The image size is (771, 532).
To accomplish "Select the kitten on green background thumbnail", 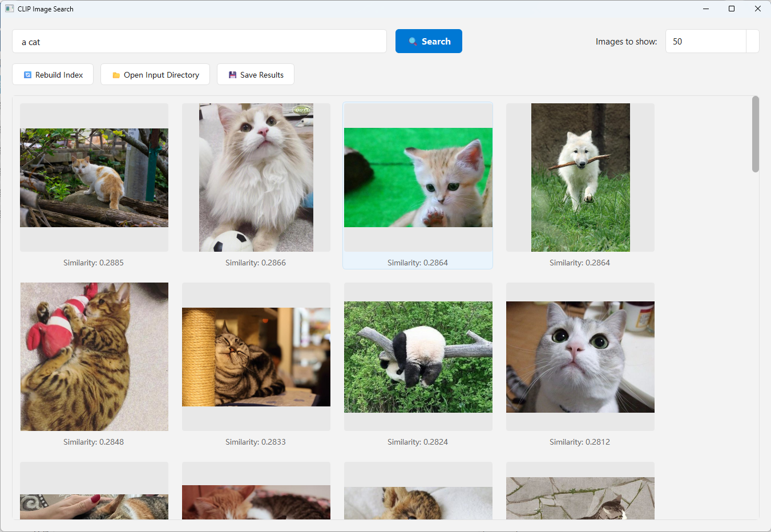I will click(418, 178).
